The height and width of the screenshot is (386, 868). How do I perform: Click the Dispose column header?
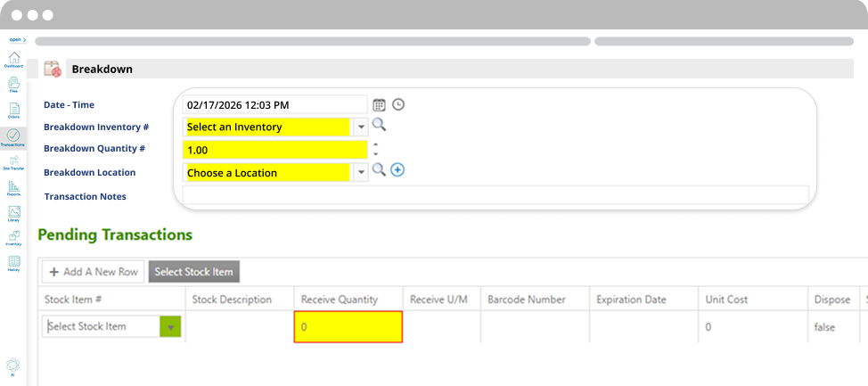[832, 300]
